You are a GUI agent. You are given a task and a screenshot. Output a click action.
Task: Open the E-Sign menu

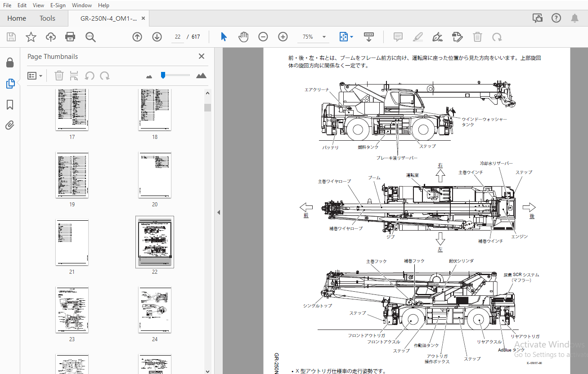point(58,5)
